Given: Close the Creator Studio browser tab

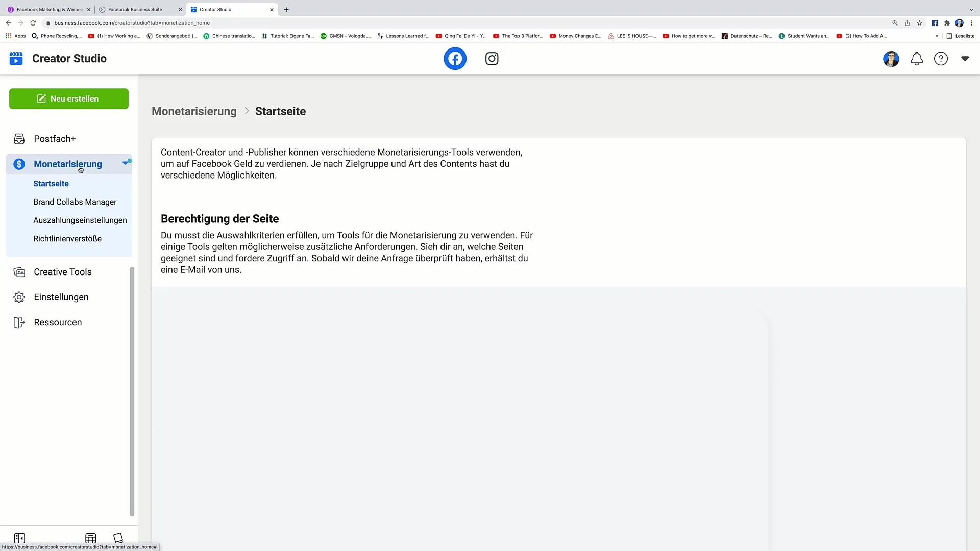Looking at the screenshot, I should [x=272, y=9].
